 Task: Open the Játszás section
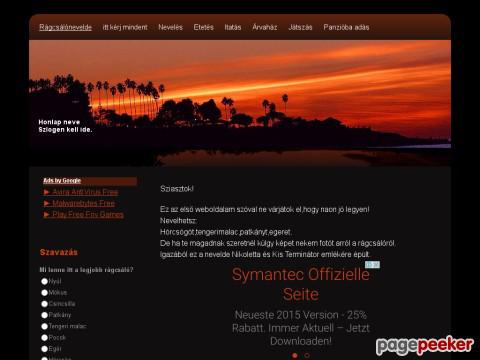tap(300, 27)
